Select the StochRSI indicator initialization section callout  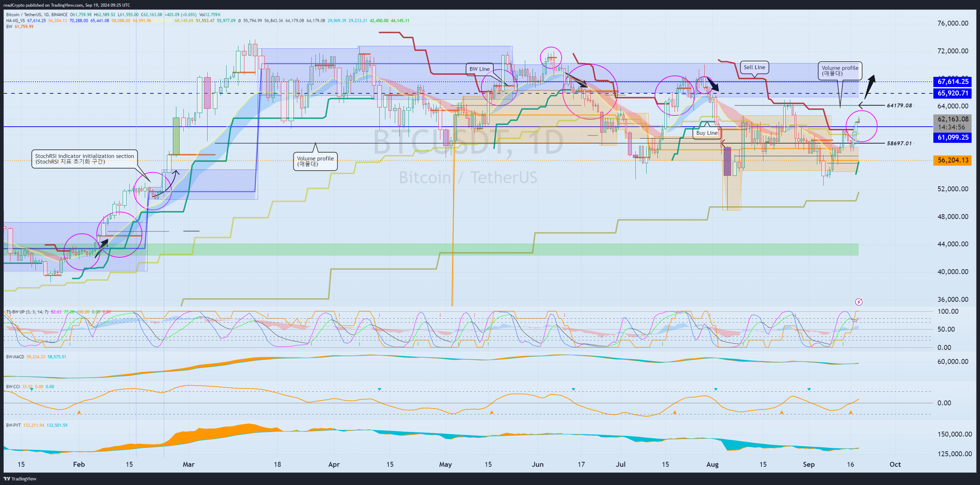tap(85, 159)
